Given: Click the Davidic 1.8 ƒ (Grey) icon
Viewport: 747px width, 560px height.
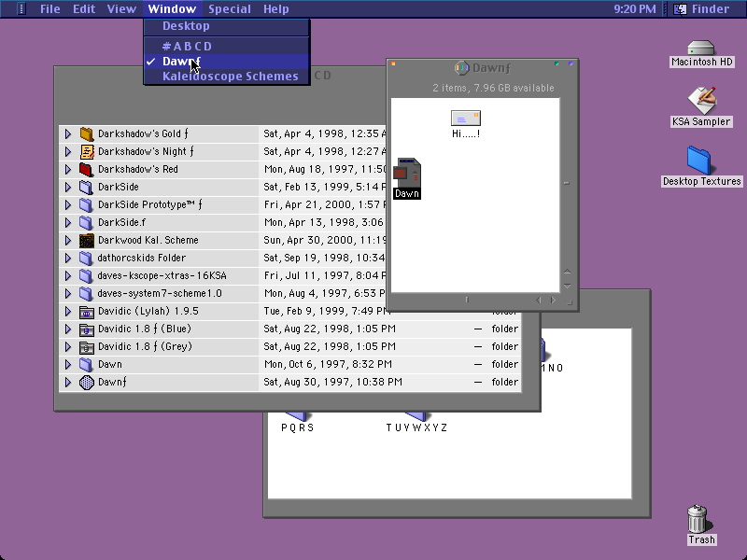Looking at the screenshot, I should pos(86,346).
